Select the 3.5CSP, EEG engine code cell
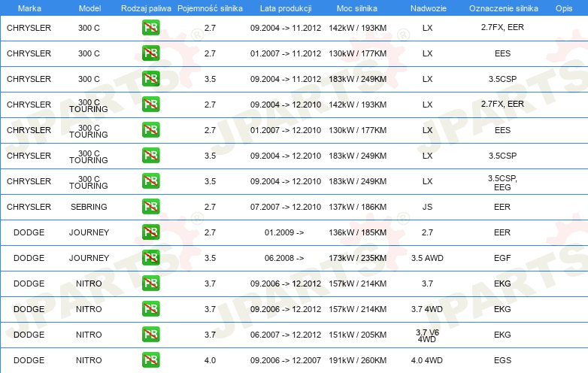 pyautogui.click(x=502, y=183)
